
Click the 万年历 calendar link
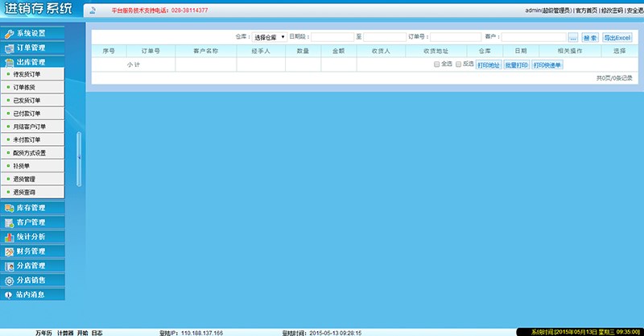43,333
